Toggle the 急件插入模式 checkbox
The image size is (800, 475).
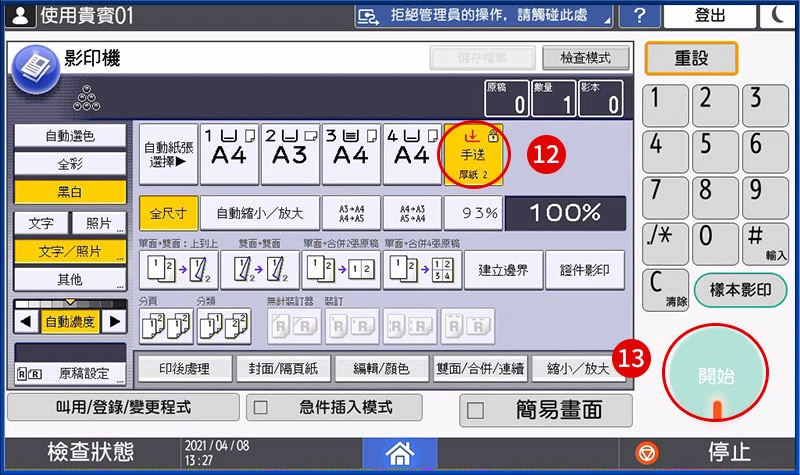[261, 408]
